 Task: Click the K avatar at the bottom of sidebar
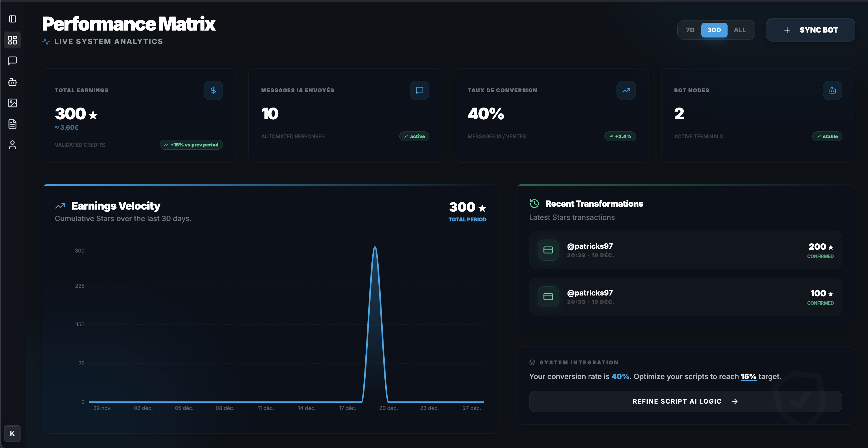tap(12, 434)
